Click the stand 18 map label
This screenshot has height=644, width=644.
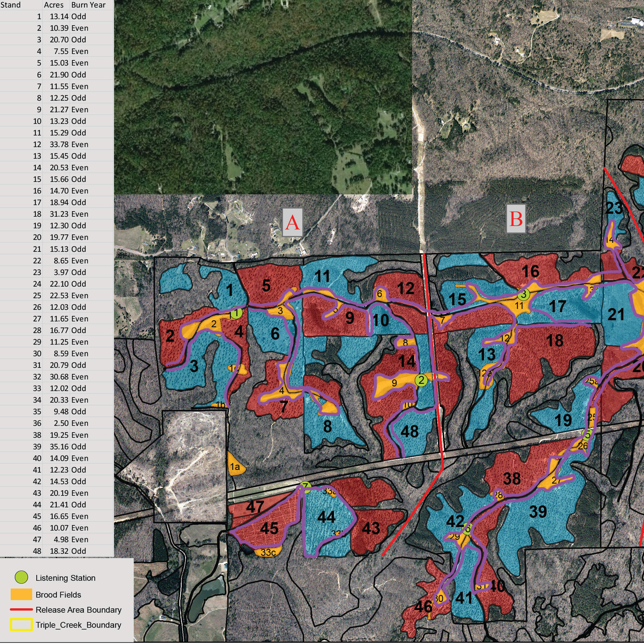555,340
